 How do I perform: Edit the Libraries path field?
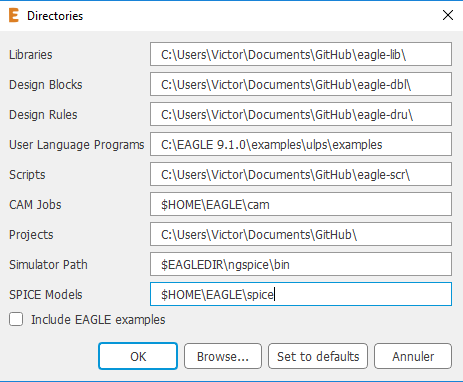tap(301, 54)
